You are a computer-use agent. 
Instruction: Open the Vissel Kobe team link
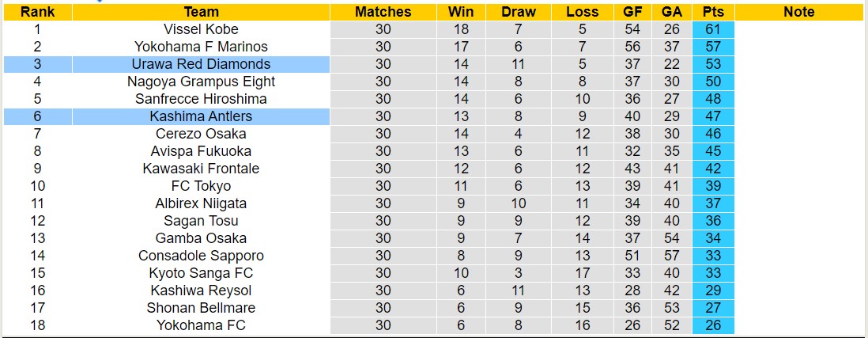pos(201,29)
